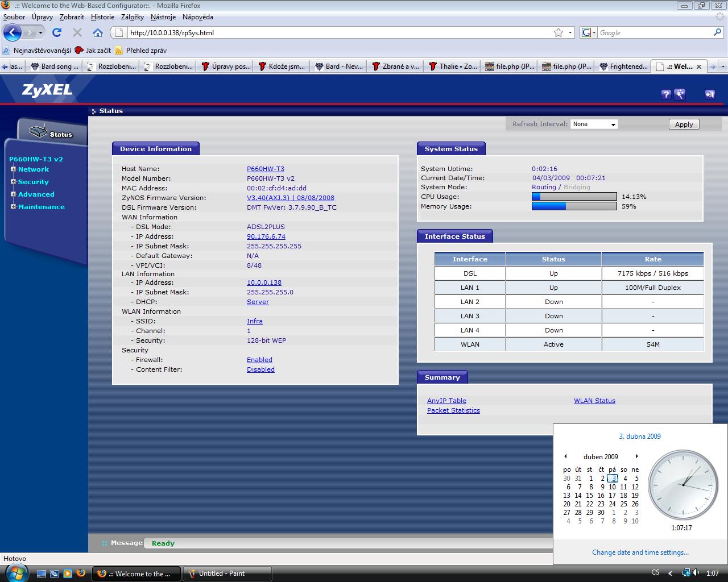This screenshot has height=582, width=728.
Task: Open the Historie menu
Action: pyautogui.click(x=102, y=17)
